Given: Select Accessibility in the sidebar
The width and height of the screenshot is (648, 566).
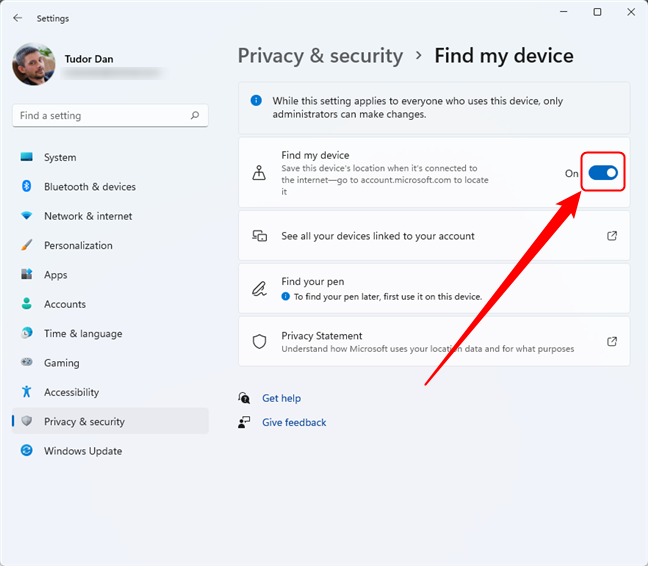Looking at the screenshot, I should 110,392.
